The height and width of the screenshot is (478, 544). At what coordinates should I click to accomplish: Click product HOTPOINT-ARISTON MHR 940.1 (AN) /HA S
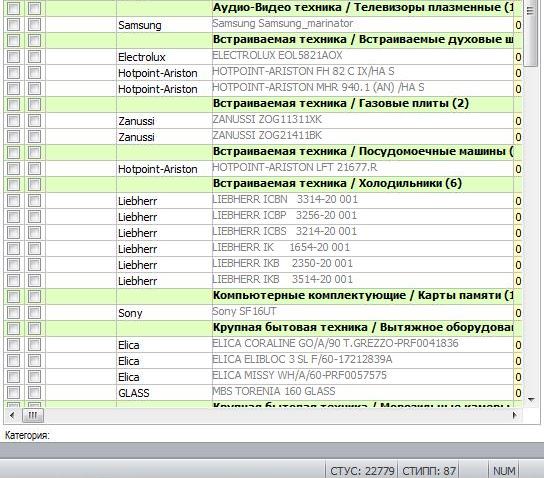(x=318, y=87)
